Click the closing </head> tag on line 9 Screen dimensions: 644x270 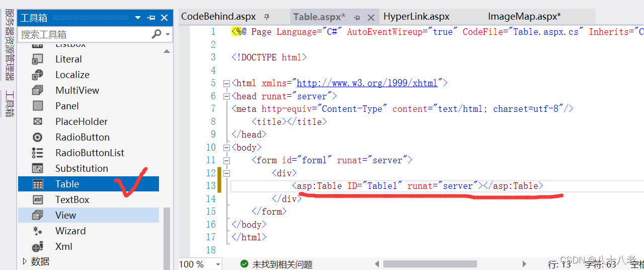pyautogui.click(x=249, y=134)
